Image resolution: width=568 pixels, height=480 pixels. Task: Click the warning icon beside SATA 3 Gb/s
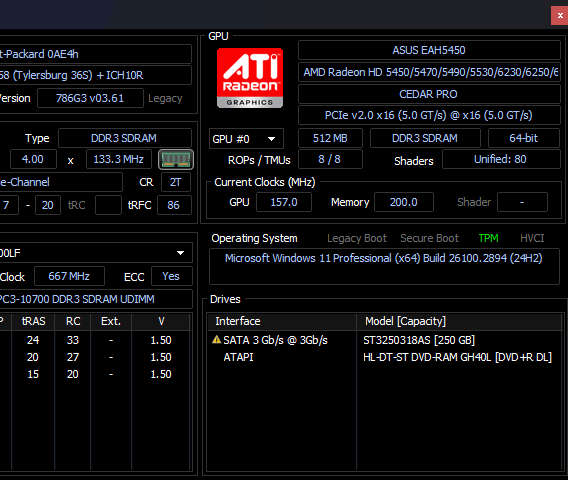216,340
